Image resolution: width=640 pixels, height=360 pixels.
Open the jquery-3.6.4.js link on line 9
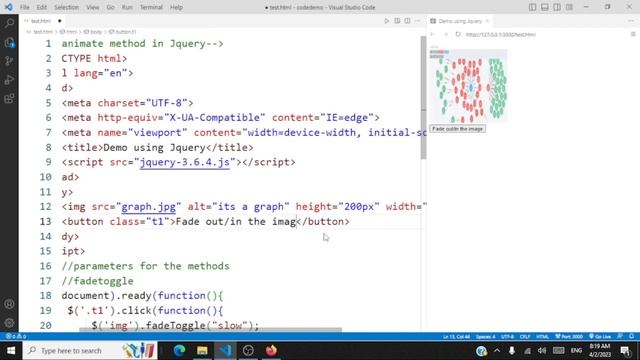click(184, 162)
